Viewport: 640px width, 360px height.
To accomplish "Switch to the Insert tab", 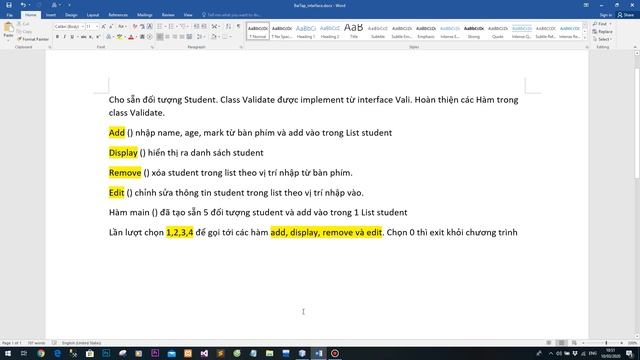I will [51, 15].
